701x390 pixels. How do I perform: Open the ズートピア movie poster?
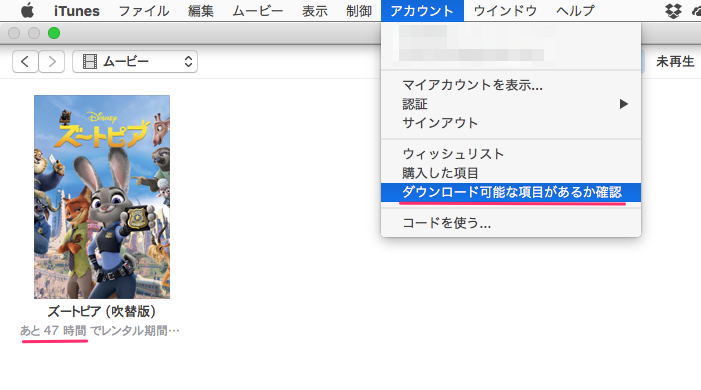(x=102, y=197)
